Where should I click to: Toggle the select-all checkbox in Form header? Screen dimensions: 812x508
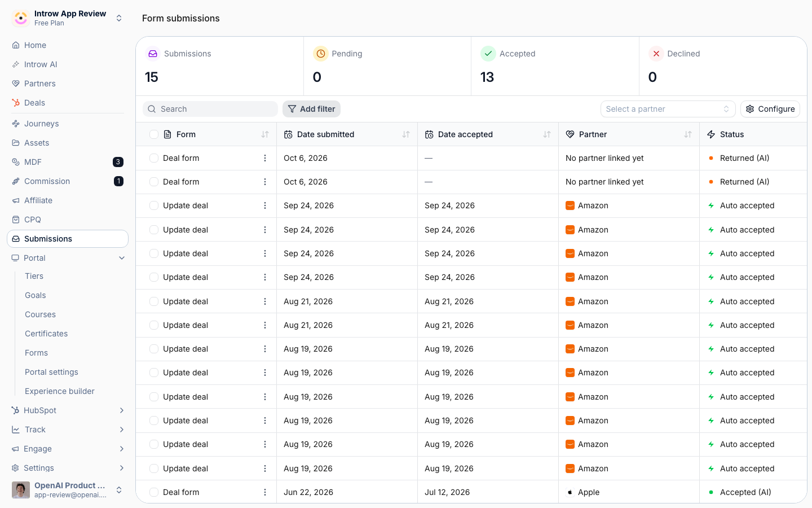coord(154,134)
